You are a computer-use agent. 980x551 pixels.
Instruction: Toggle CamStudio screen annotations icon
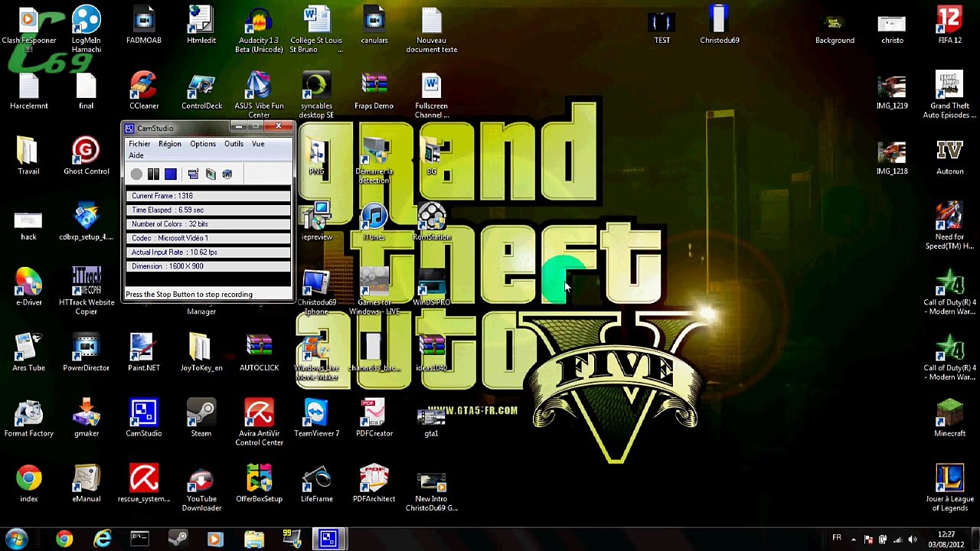point(193,174)
